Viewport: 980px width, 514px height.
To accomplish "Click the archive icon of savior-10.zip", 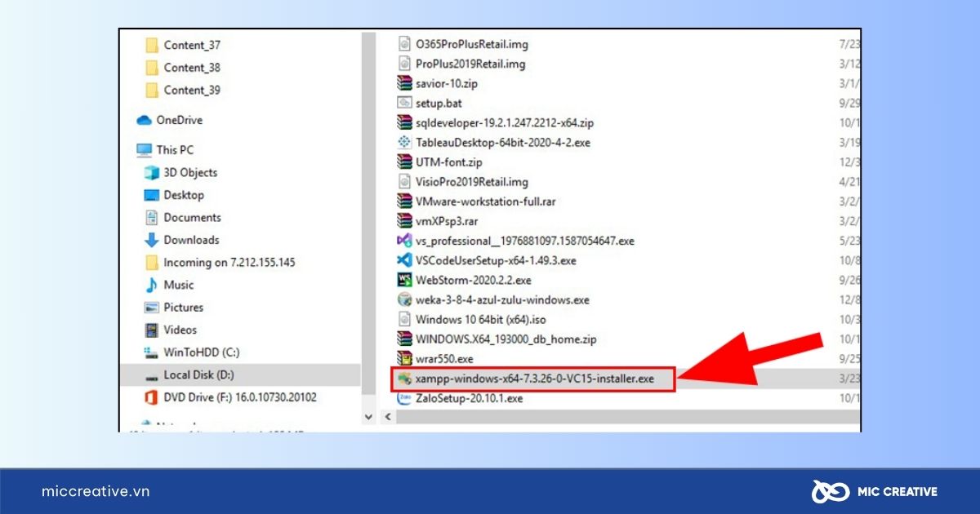I will click(403, 83).
